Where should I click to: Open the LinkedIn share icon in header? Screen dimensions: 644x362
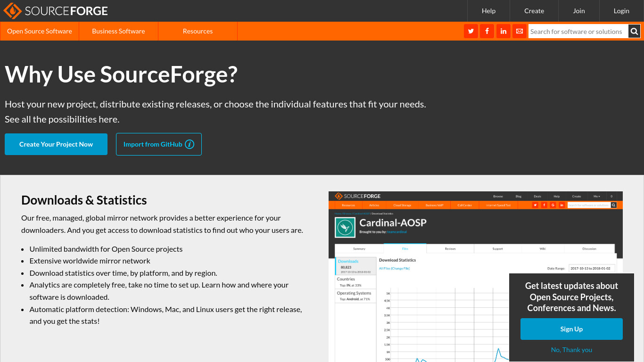[x=504, y=31]
